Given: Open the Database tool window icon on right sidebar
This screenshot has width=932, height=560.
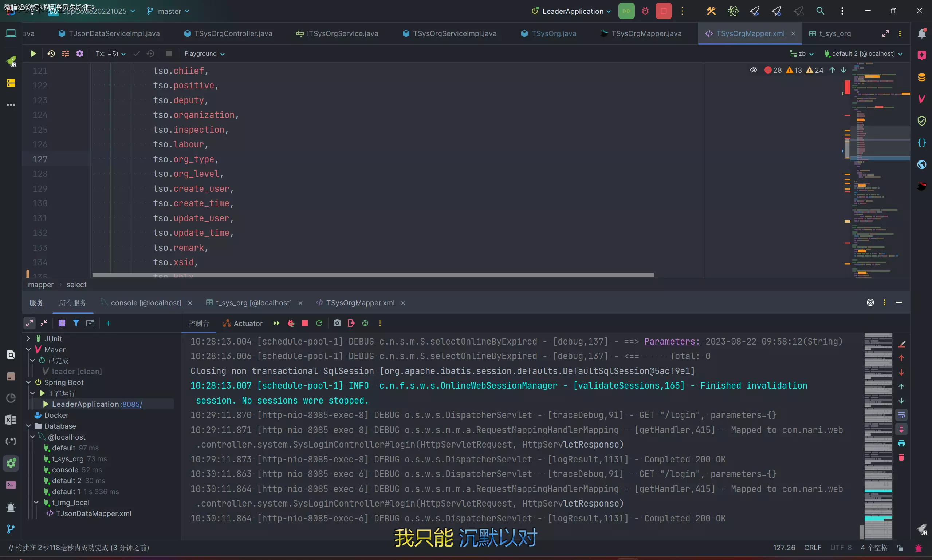Looking at the screenshot, I should point(921,78).
